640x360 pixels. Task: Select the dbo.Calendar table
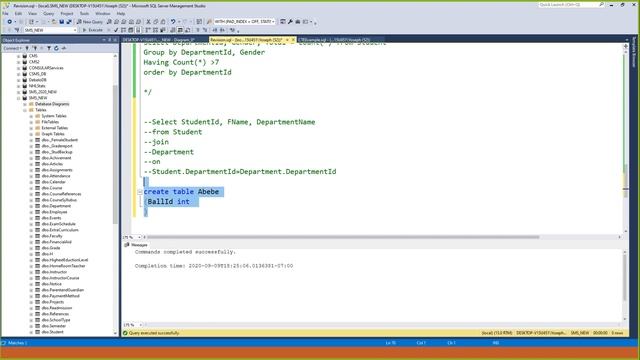pyautogui.click(x=53, y=182)
